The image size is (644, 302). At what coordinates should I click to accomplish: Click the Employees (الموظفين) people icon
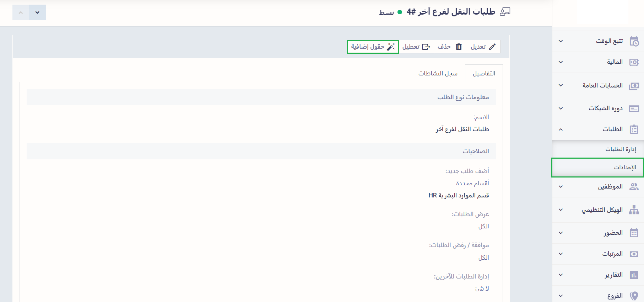coord(634,187)
